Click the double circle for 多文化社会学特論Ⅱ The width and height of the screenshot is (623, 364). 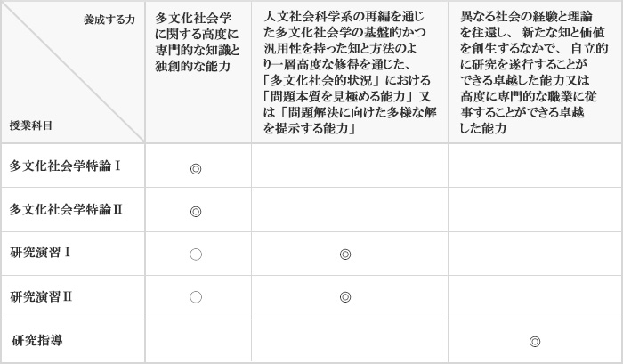click(x=196, y=212)
